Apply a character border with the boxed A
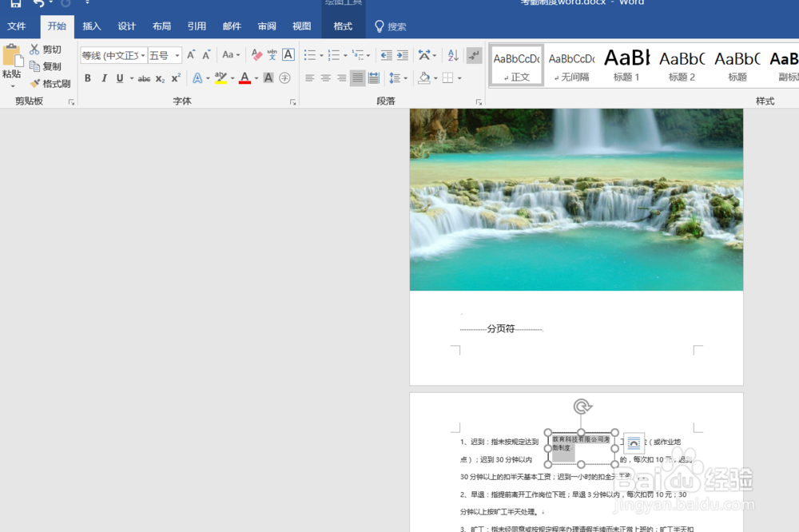 tap(288, 54)
